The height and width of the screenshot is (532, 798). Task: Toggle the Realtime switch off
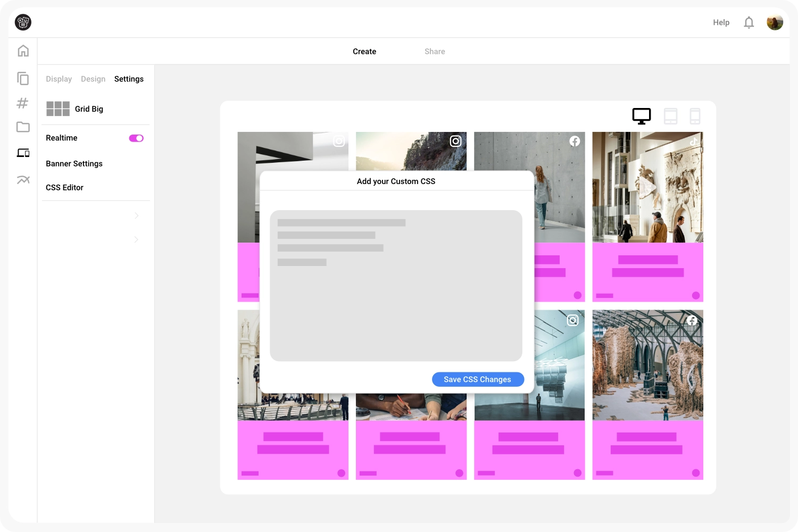pos(136,138)
